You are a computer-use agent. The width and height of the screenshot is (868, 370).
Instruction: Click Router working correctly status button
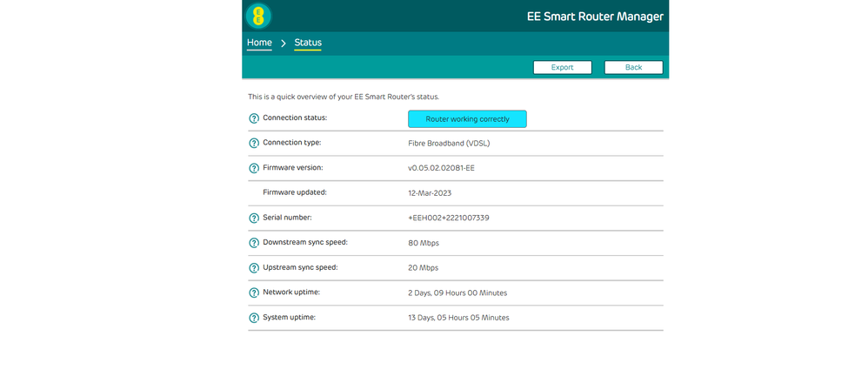tap(467, 119)
